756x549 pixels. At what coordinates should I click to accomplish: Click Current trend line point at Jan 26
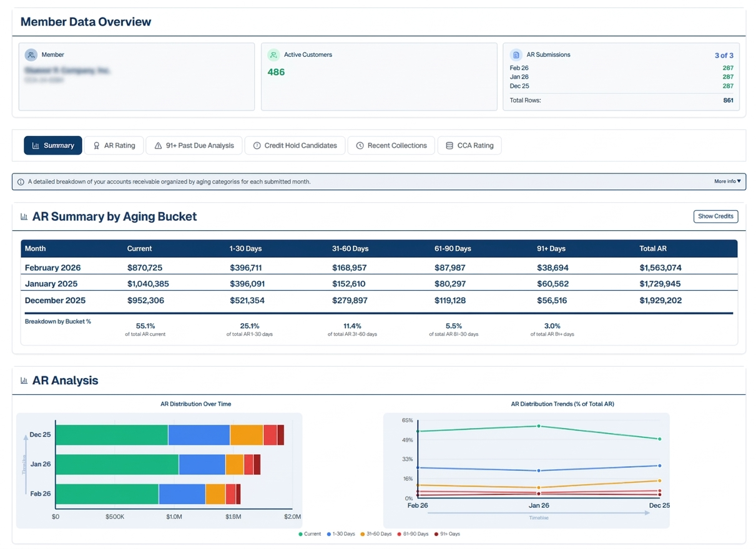pyautogui.click(x=539, y=426)
